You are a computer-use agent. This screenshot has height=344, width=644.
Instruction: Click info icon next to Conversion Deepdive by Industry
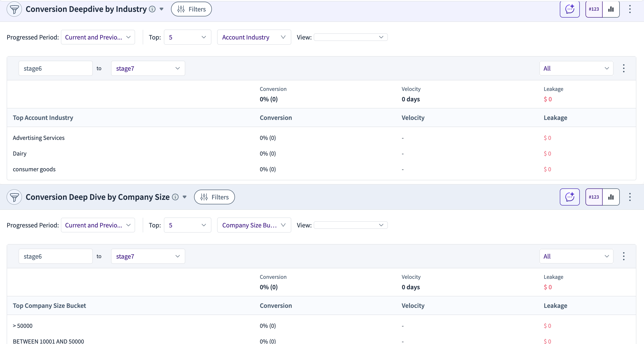[x=152, y=9]
